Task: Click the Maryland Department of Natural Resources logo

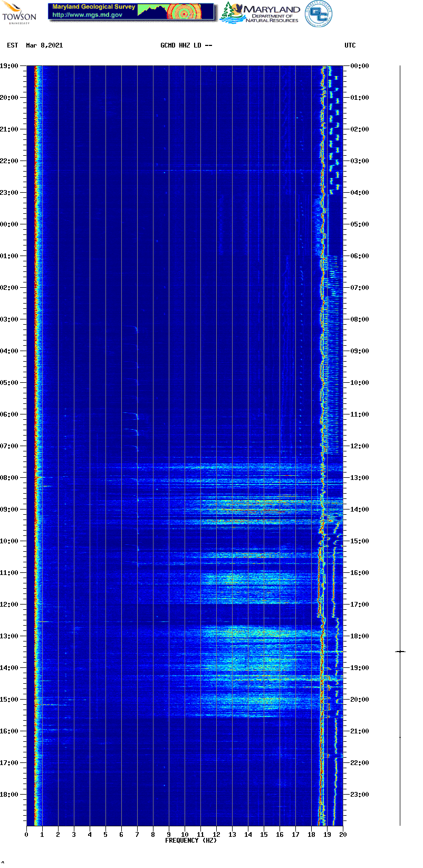Action: (261, 13)
